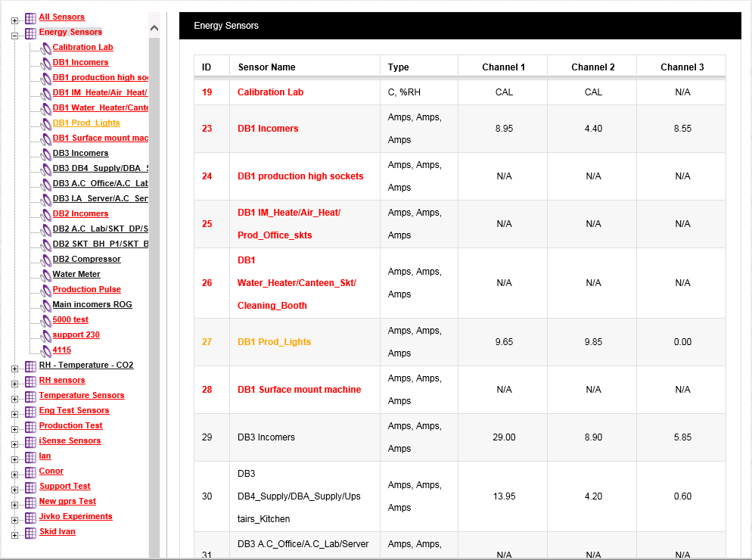Click the sensor icon next to Water Meter
The image size is (752, 560).
(x=45, y=275)
